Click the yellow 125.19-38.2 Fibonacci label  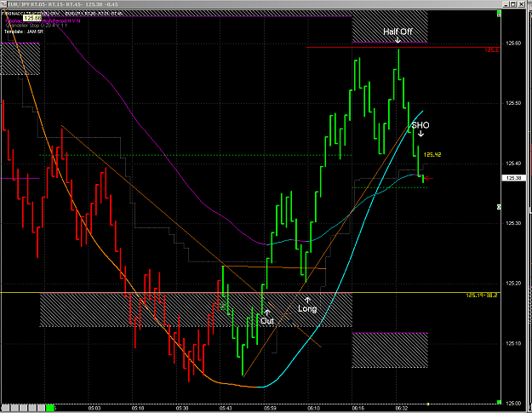click(x=482, y=295)
